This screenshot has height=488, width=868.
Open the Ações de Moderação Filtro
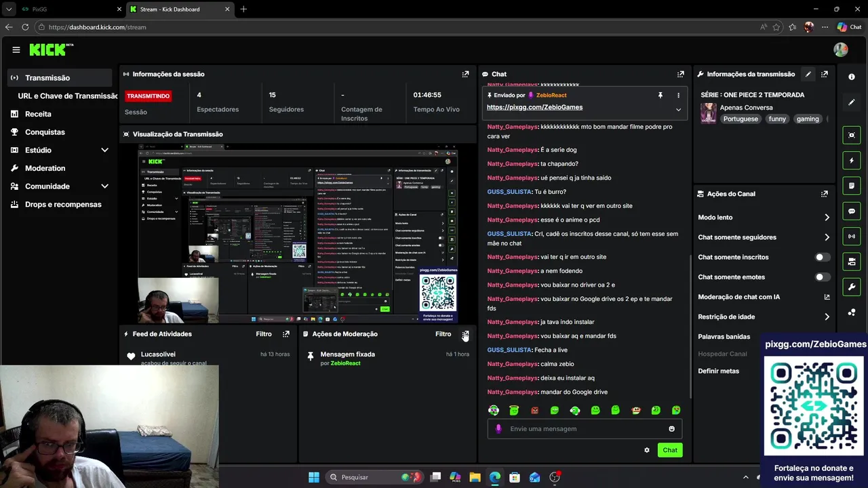pyautogui.click(x=443, y=333)
